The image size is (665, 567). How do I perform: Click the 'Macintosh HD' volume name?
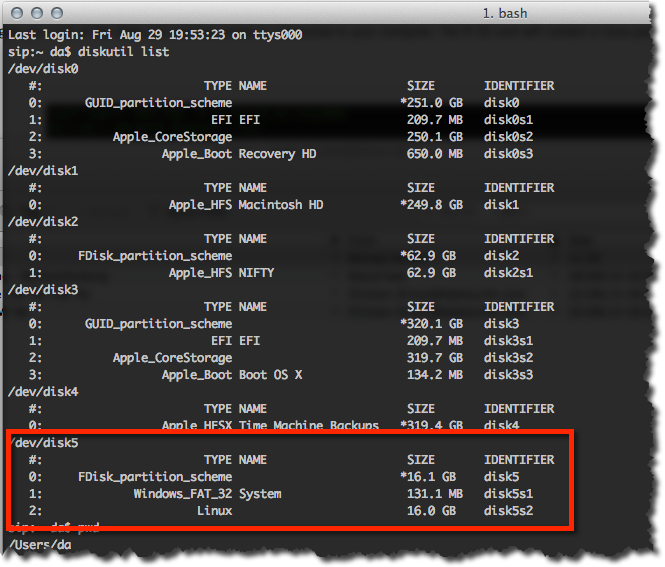[x=281, y=205]
